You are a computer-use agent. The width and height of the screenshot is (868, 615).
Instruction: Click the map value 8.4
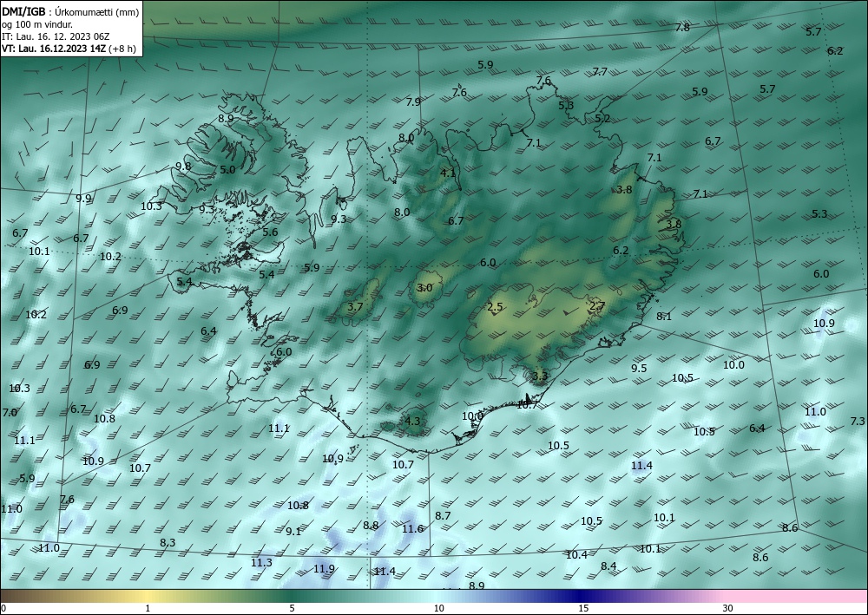pyautogui.click(x=608, y=566)
